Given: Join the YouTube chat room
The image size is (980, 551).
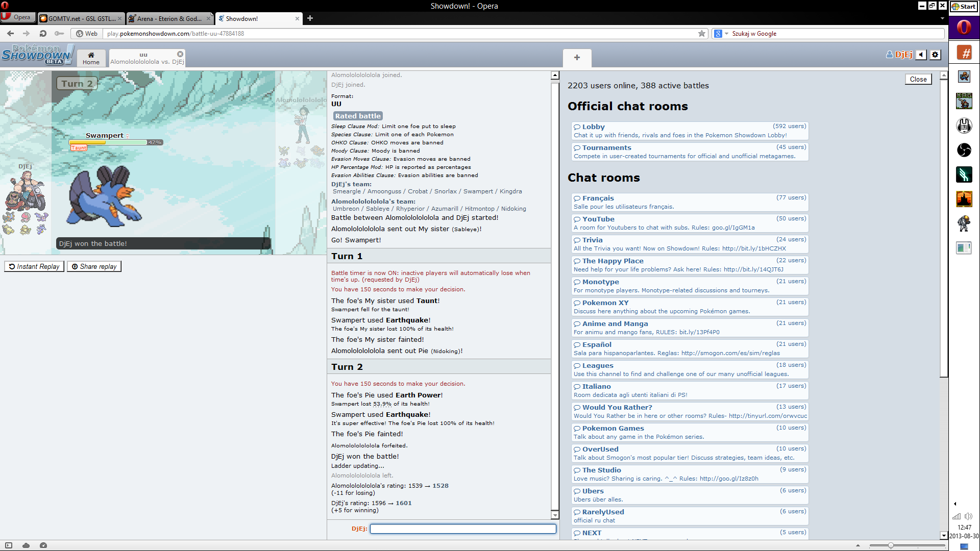Looking at the screenshot, I should tap(690, 223).
